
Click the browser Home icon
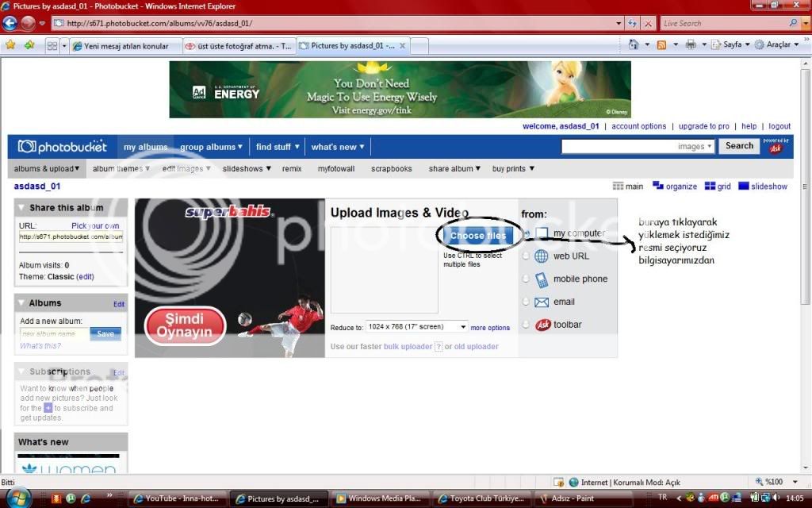tap(634, 45)
